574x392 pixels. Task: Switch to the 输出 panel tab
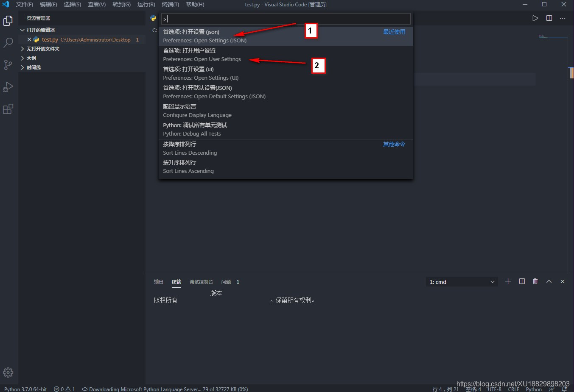click(159, 282)
